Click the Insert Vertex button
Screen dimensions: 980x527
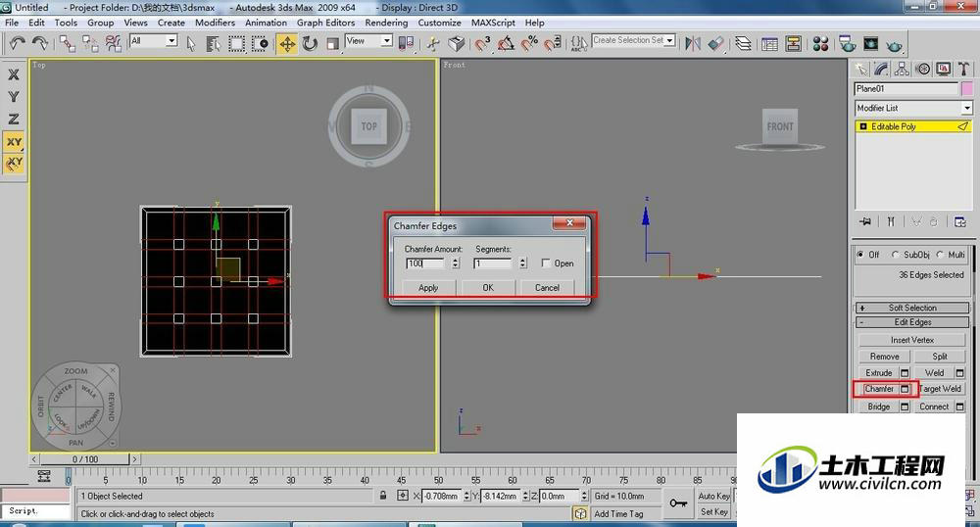(911, 340)
